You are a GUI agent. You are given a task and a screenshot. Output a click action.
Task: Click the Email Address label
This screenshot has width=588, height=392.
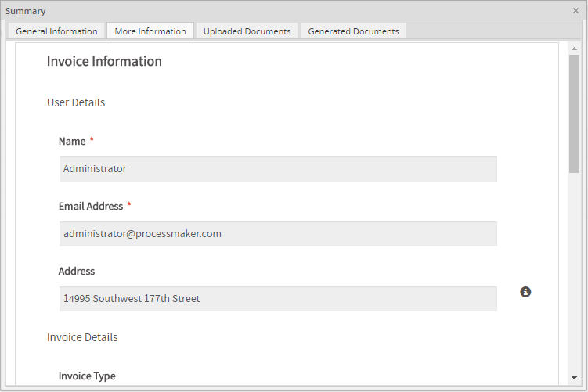tap(91, 207)
